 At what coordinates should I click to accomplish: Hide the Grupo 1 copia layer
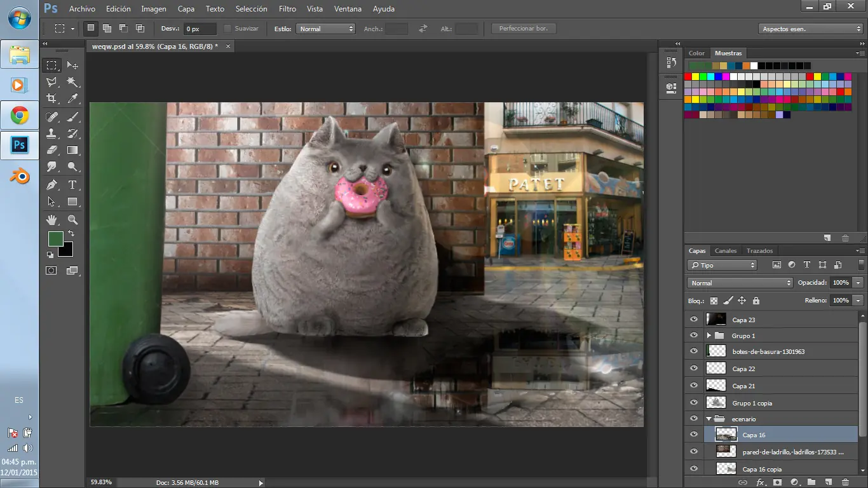coord(694,403)
